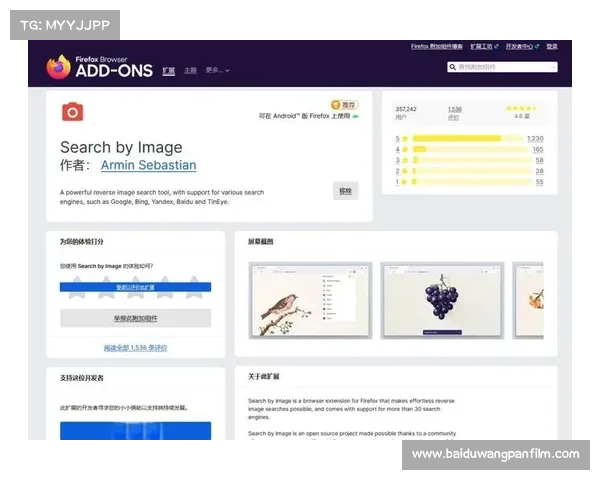Click the Android availability icon
This screenshot has width=600, height=480.
coord(354,116)
